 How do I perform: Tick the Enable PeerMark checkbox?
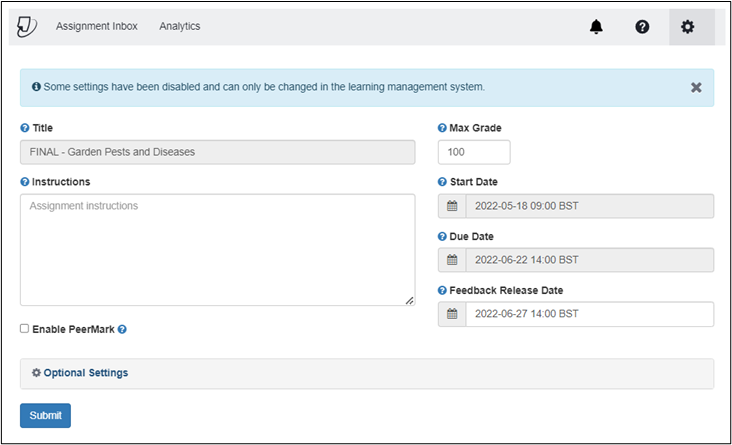tap(24, 329)
